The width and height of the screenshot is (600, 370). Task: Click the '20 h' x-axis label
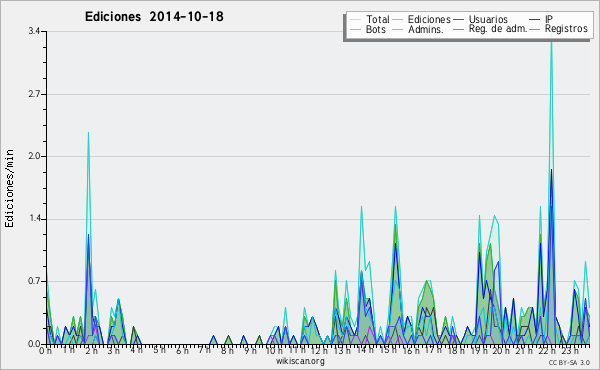pos(501,351)
